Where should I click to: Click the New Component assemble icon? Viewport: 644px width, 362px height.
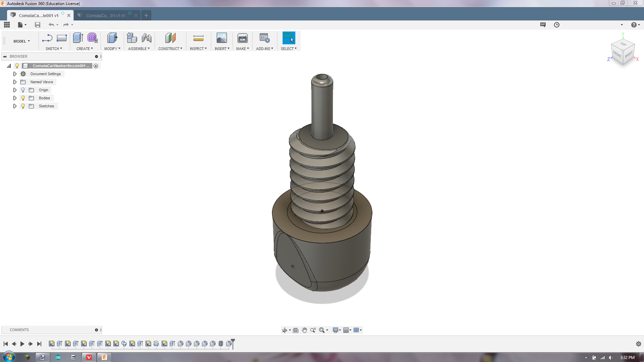tap(132, 38)
